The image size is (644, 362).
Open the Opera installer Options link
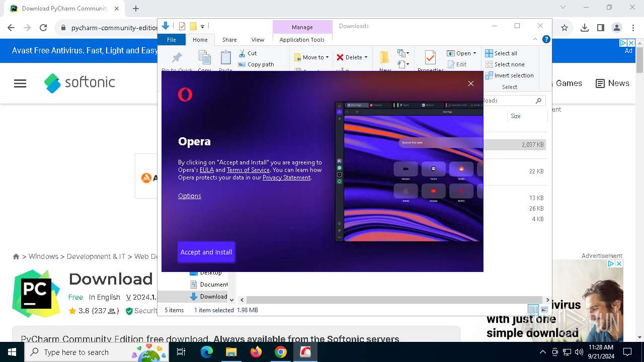[x=190, y=196]
